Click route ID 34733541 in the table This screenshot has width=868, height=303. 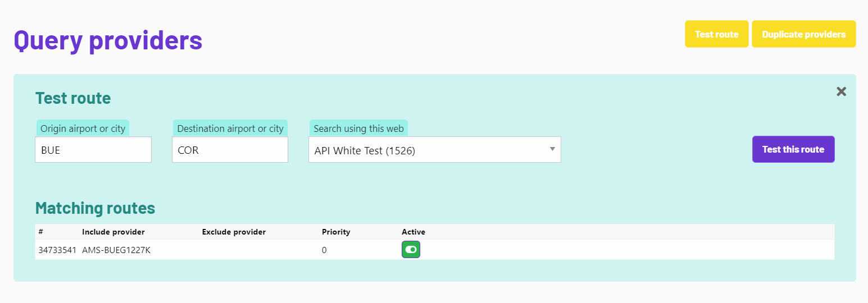pos(57,250)
